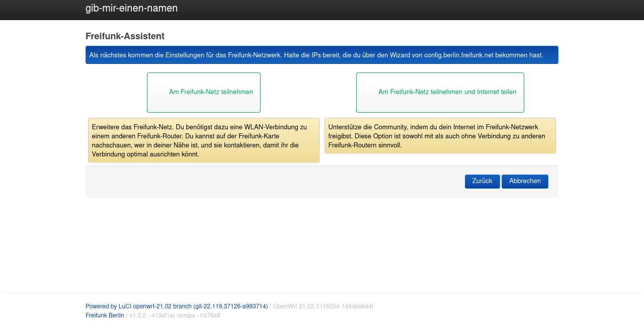Screen dimensions: 644x329
Task: Click "config.berlin.freifunk.net" text in the blue banner
Action: (x=458, y=55)
